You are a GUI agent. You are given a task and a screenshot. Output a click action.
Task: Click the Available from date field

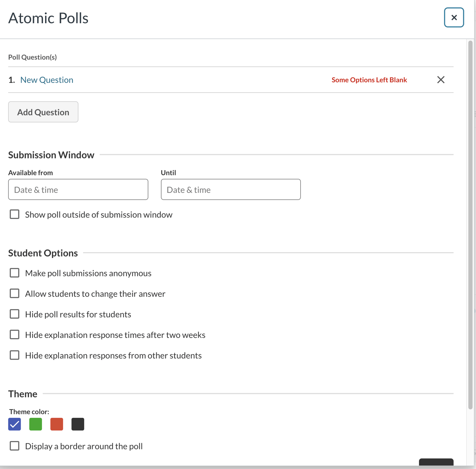pos(78,190)
